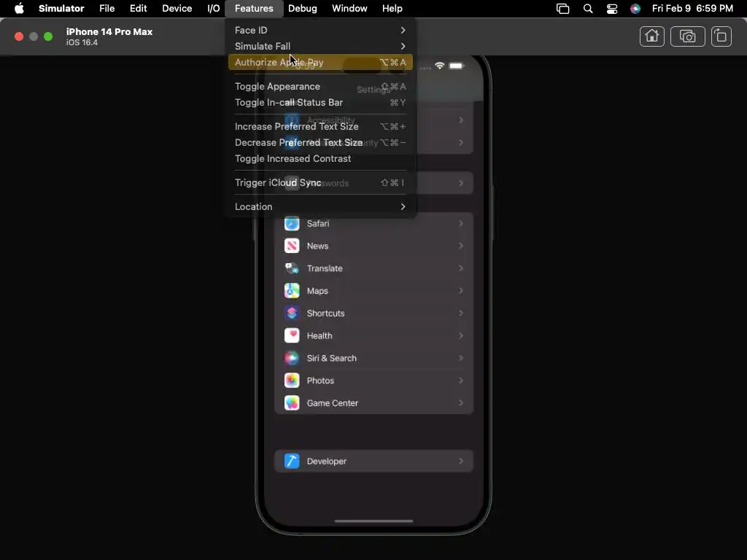Open the News row chevron
Screen dimensions: 747x560
click(x=461, y=246)
